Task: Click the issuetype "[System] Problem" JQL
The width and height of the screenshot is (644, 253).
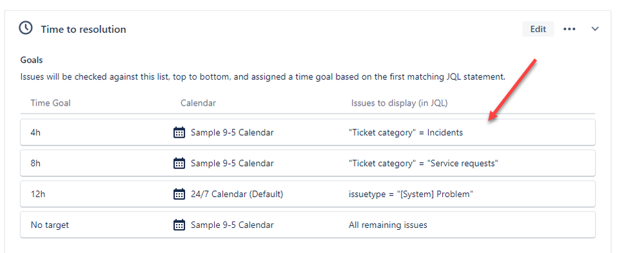Action: coord(411,194)
